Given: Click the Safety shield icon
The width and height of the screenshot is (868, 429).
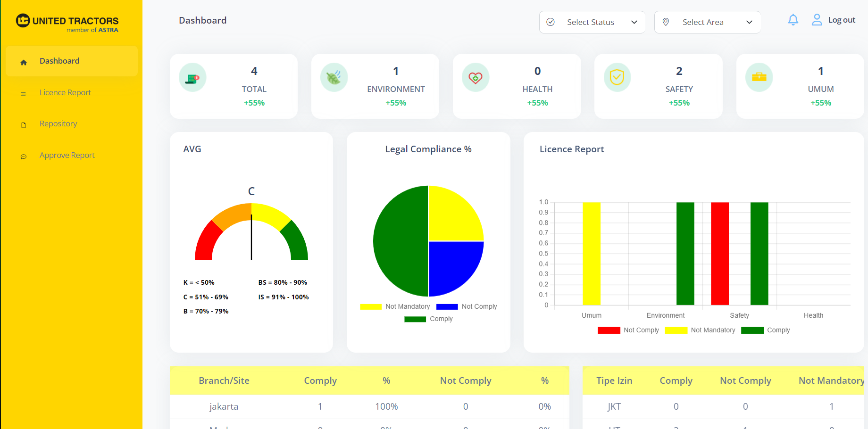Looking at the screenshot, I should tap(617, 77).
